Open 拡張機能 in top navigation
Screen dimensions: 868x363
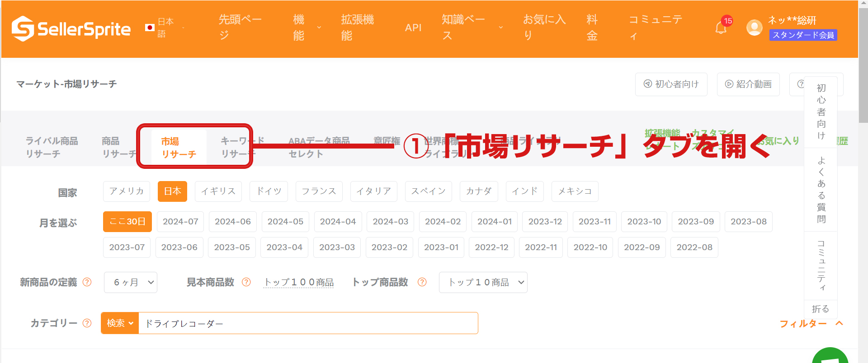pyautogui.click(x=357, y=28)
